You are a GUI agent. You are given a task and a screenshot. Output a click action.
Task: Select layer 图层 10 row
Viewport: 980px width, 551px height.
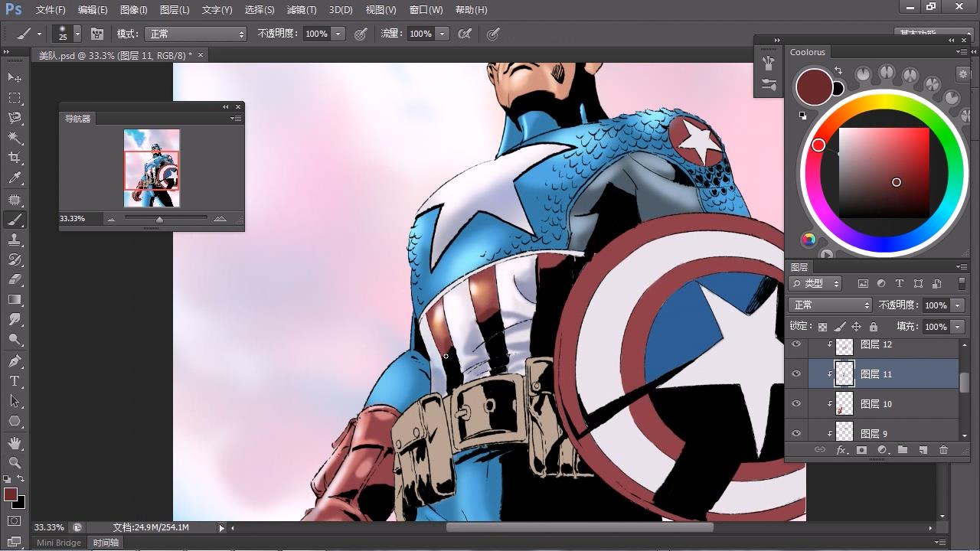(x=873, y=403)
